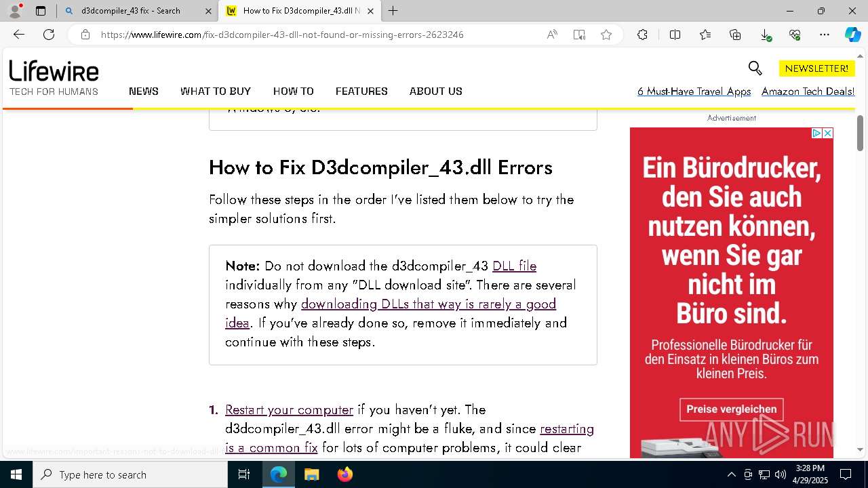868x488 pixels.
Task: Go to Lifewire home via logo
Action: 54,71
